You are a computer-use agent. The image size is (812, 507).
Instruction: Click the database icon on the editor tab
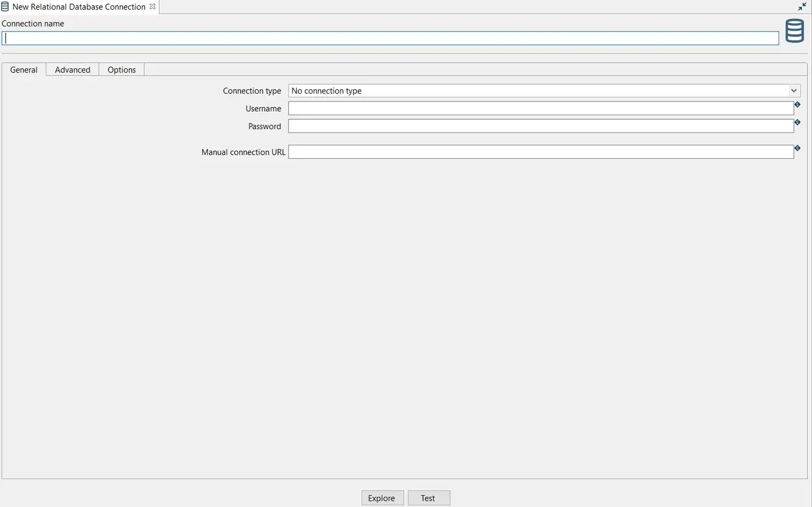(5, 6)
